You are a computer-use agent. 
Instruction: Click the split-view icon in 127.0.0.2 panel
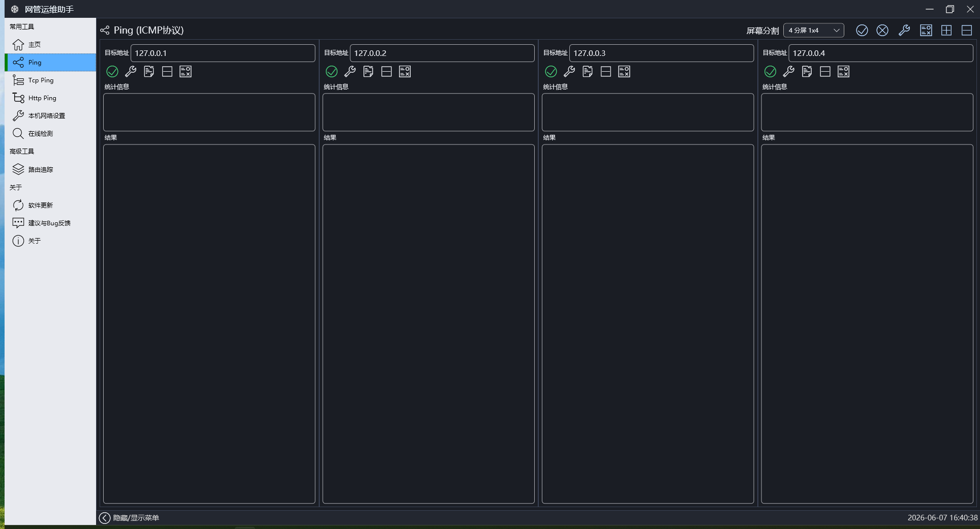387,72
